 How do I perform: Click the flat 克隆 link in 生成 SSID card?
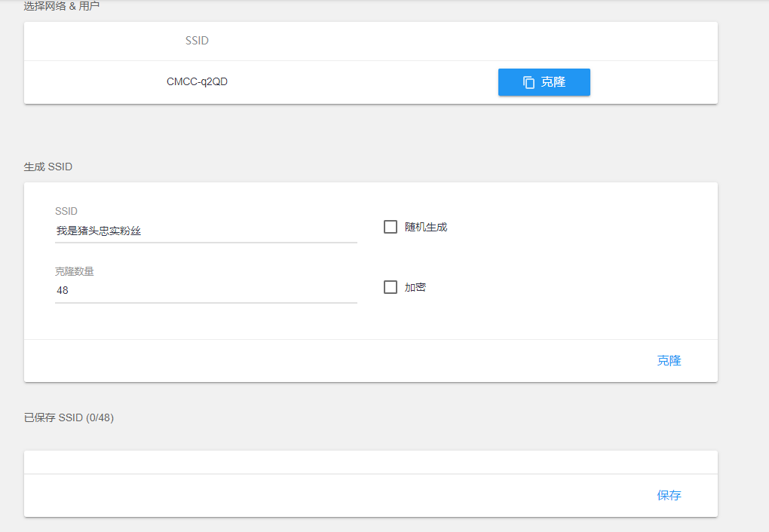pos(669,361)
